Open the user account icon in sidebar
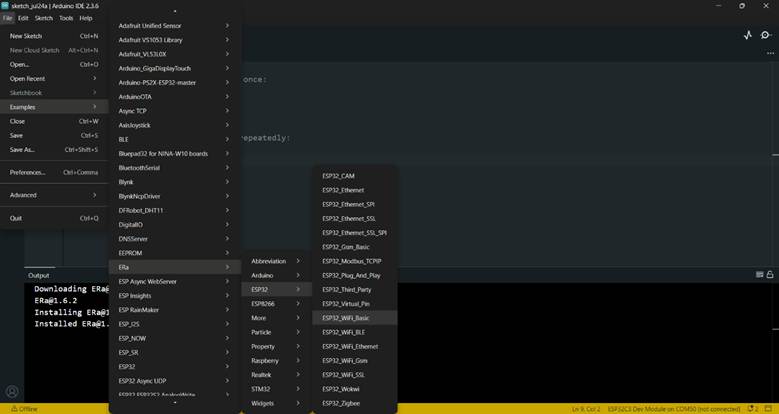The width and height of the screenshot is (779, 414). pos(12,391)
